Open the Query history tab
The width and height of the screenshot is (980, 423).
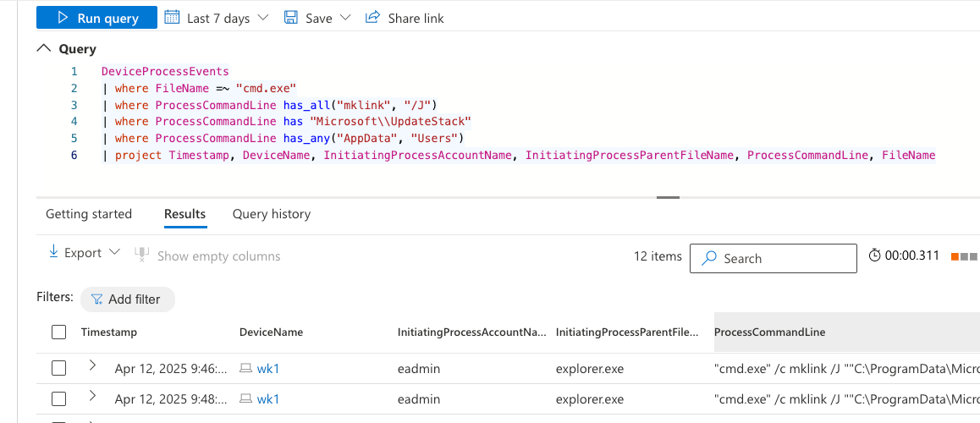pos(272,214)
